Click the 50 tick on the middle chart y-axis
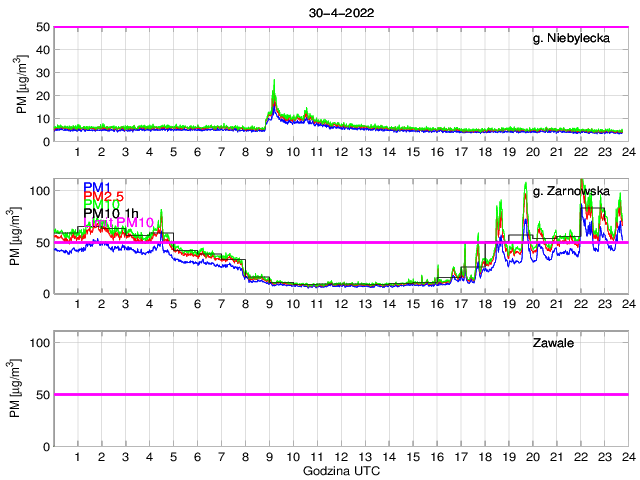 (x=43, y=242)
